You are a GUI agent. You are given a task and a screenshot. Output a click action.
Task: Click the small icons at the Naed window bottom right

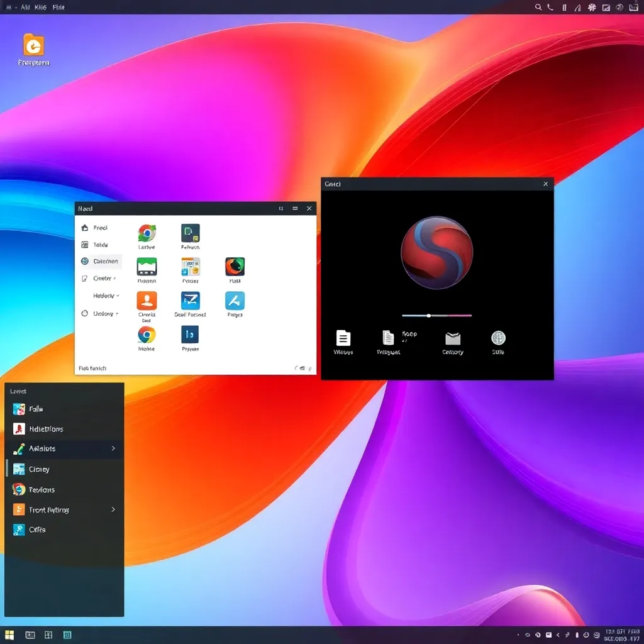[303, 369]
